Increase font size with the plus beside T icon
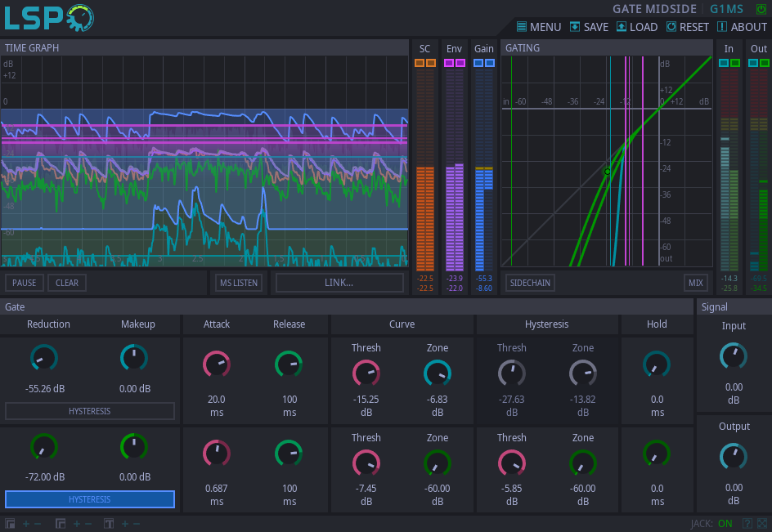This screenshot has width=772, height=532. (x=125, y=524)
